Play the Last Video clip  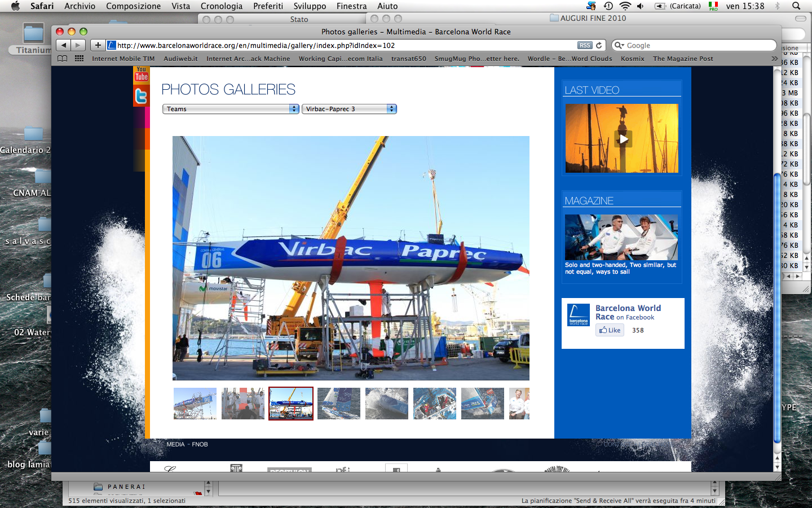pyautogui.click(x=623, y=138)
